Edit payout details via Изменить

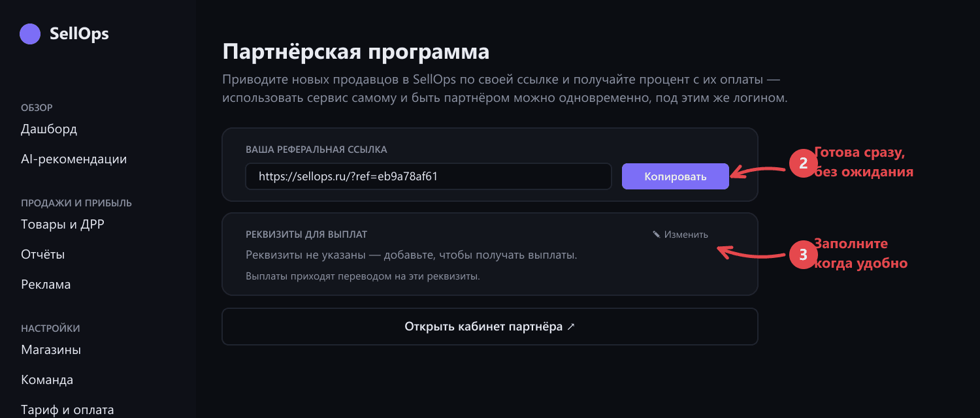[x=680, y=234]
